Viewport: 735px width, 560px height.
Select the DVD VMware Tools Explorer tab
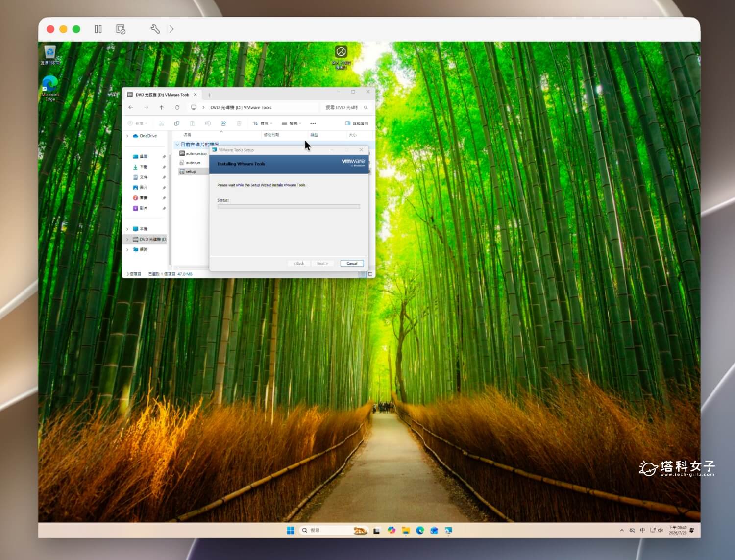(162, 95)
